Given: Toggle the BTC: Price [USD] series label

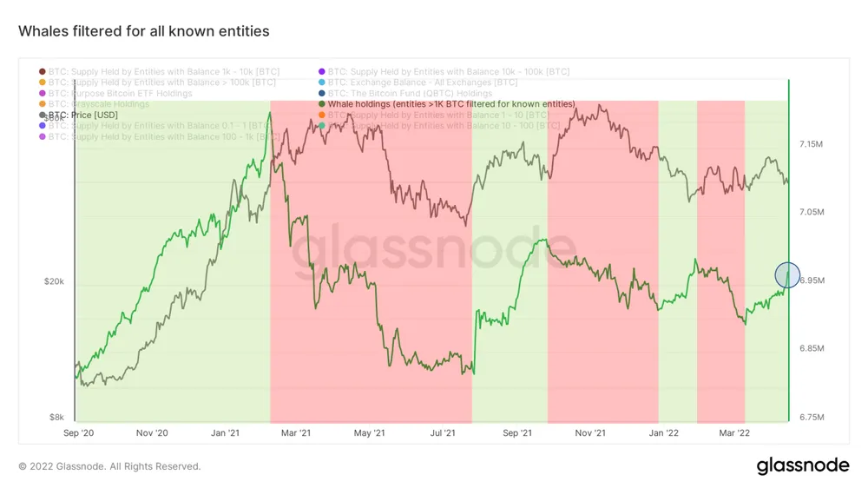Looking at the screenshot, I should tap(83, 115).
